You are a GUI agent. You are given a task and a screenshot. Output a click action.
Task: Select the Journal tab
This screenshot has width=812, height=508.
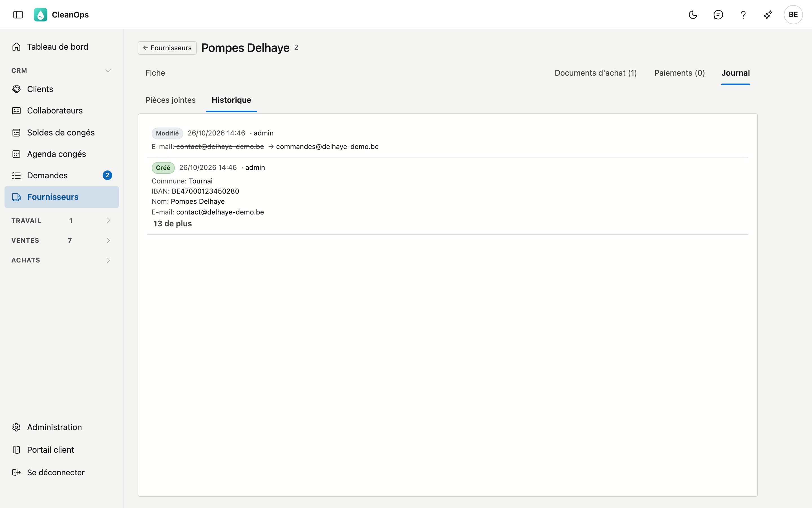coord(736,73)
